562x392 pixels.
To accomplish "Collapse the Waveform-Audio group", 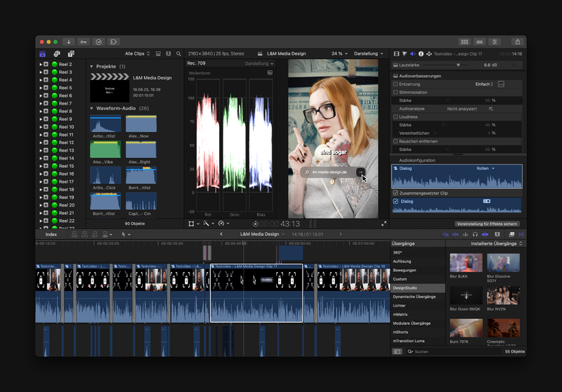I will coord(91,108).
